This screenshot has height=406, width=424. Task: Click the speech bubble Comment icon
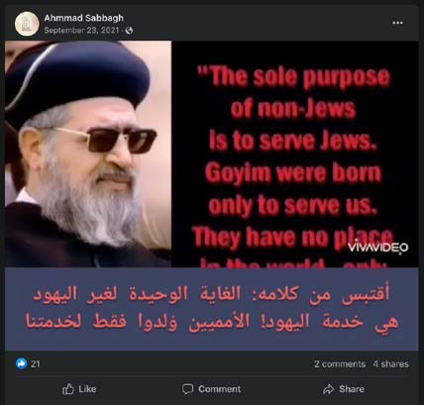pos(187,389)
